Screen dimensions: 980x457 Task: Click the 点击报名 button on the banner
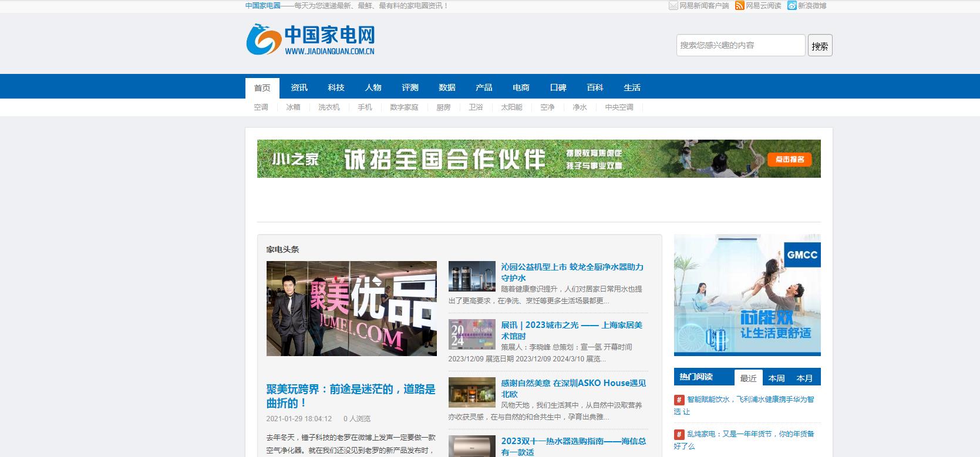coord(790,160)
